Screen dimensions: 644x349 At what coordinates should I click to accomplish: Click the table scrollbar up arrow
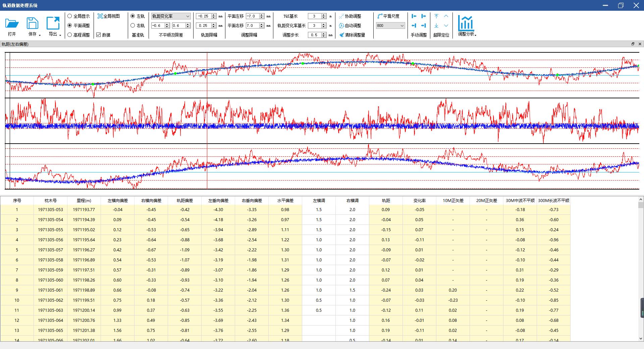pyautogui.click(x=641, y=199)
